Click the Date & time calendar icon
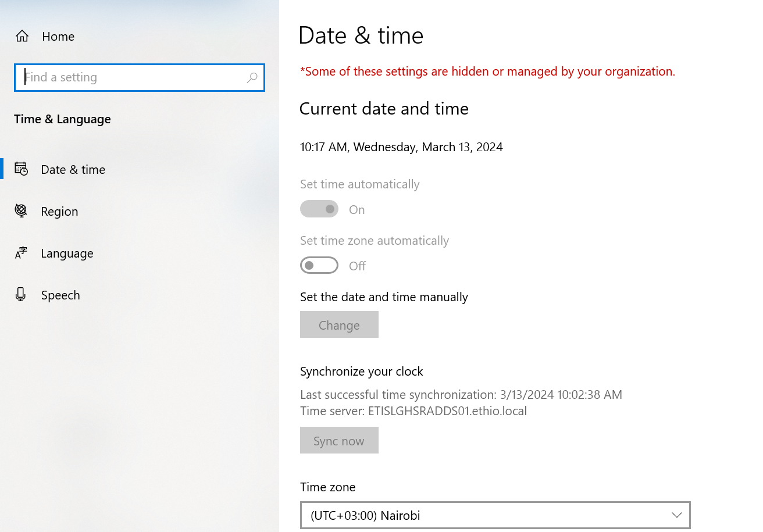Image resolution: width=763 pixels, height=532 pixels. [21, 169]
